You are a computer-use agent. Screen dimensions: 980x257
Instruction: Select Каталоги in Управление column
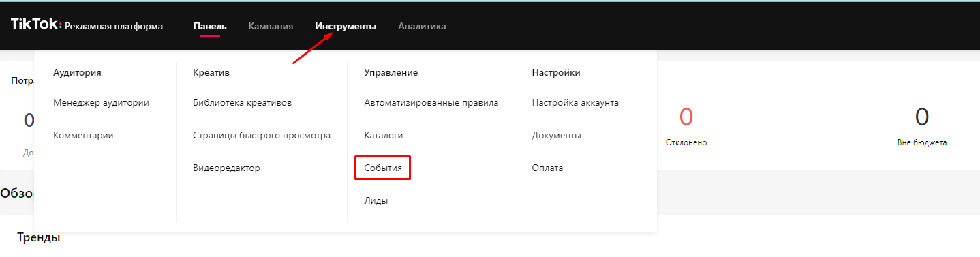[x=384, y=136]
